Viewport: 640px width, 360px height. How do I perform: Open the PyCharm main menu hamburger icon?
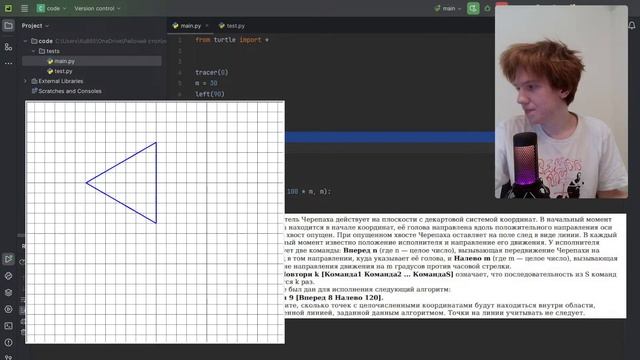24,8
